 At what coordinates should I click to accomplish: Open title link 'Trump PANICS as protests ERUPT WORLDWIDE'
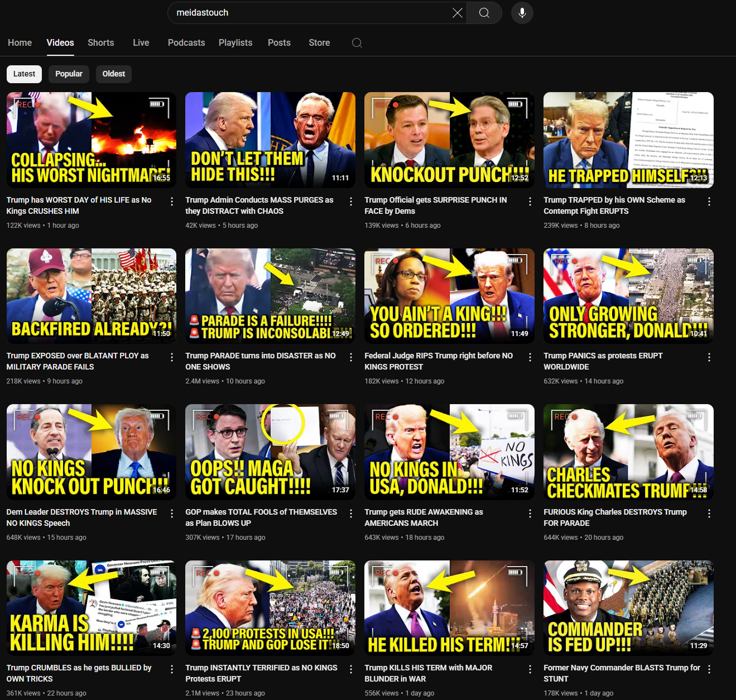[603, 361]
